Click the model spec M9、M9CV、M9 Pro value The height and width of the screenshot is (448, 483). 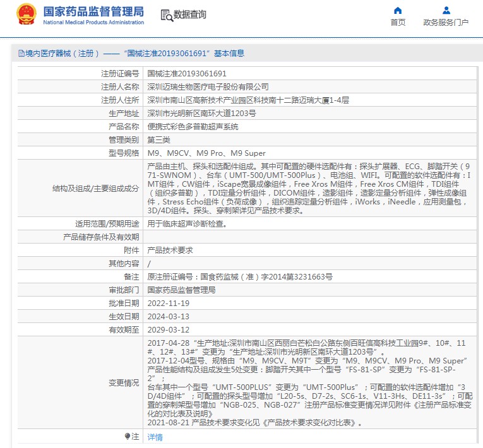point(206,153)
